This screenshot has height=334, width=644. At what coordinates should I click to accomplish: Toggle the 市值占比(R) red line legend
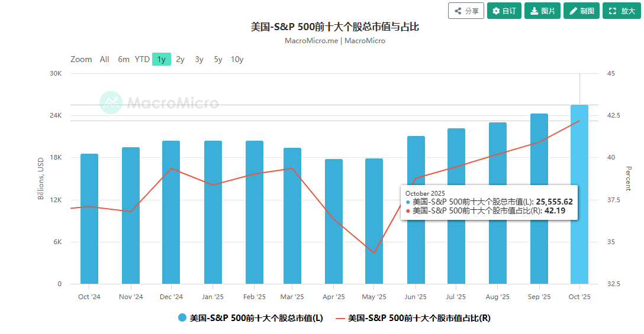click(x=413, y=318)
